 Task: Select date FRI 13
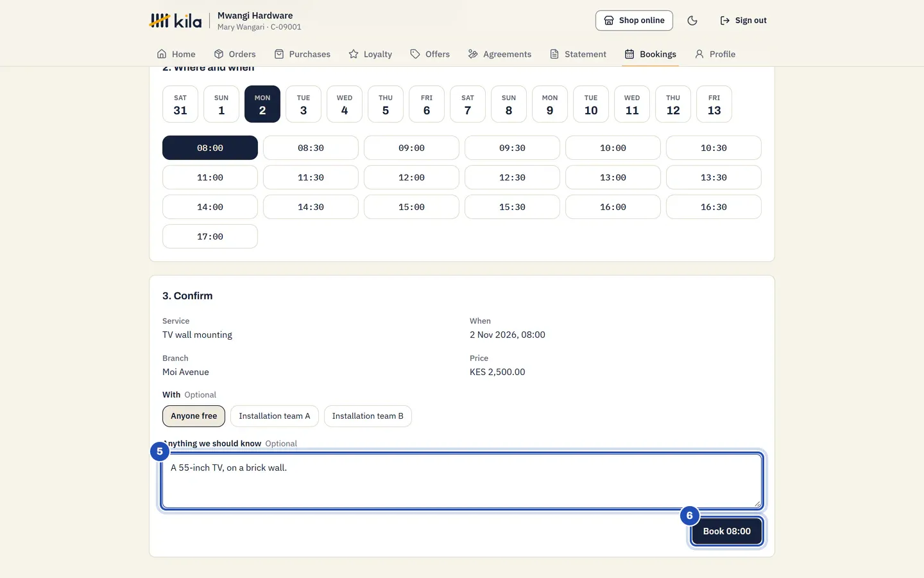point(714,104)
